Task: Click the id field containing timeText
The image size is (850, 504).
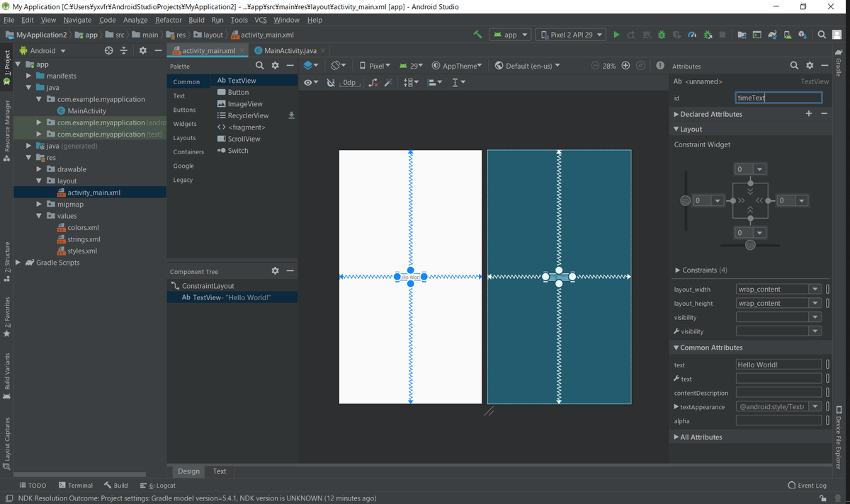Action: pyautogui.click(x=778, y=98)
